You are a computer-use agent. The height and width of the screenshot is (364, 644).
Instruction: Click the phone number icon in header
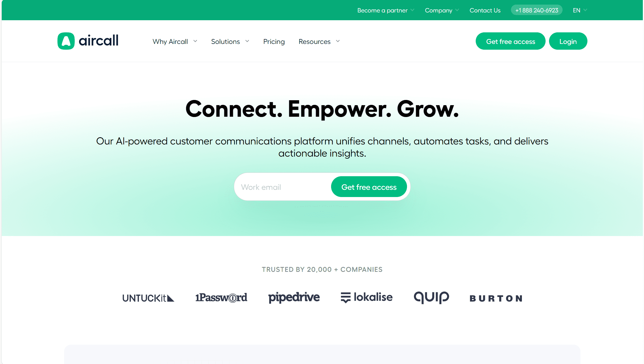(537, 10)
